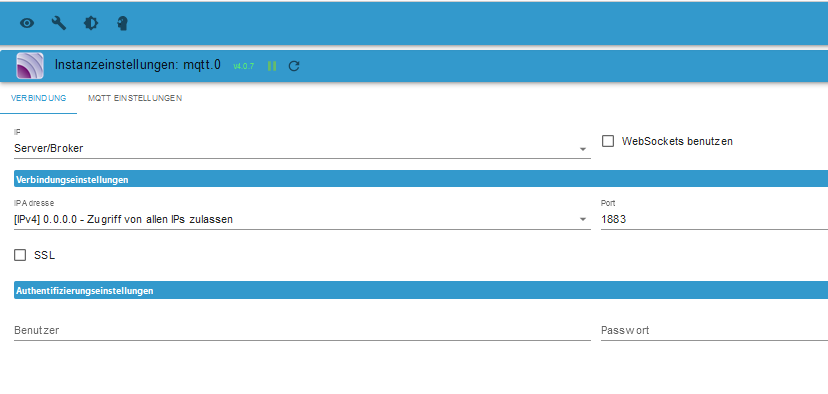Click the Authentifizierungseinstellungen section header

point(421,290)
